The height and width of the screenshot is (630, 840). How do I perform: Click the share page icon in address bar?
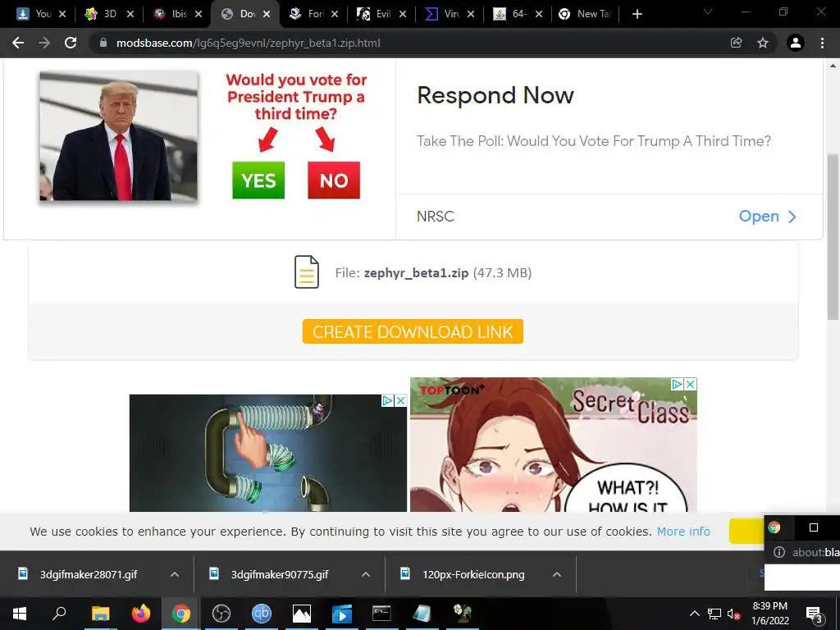[737, 43]
